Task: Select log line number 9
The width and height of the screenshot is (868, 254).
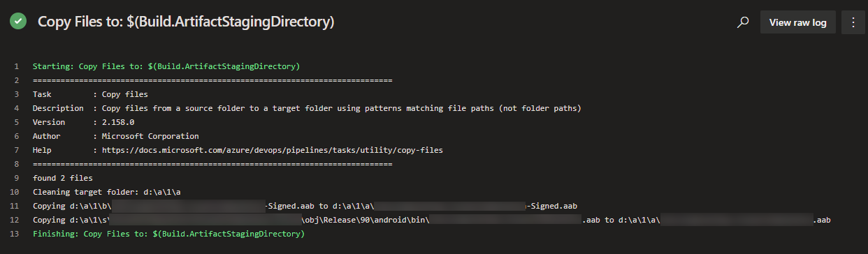Action: click(x=16, y=178)
